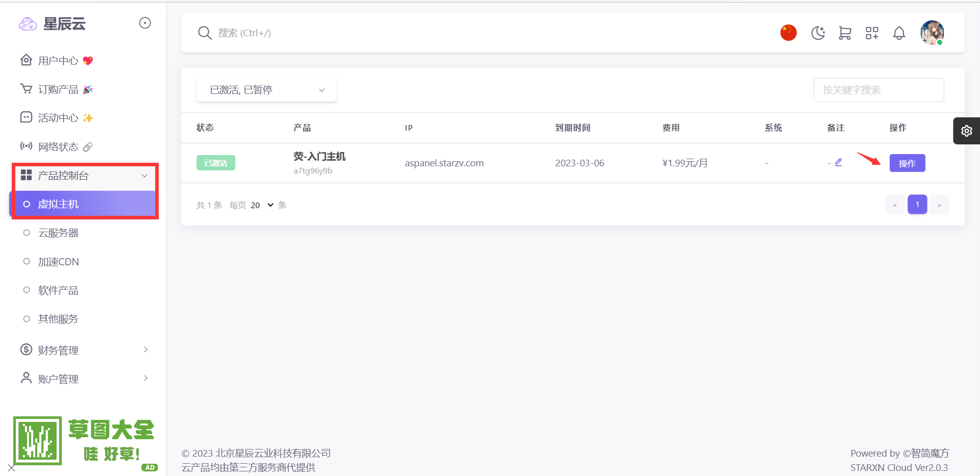Image resolution: width=980 pixels, height=476 pixels.
Task: Open 加速CDN from the sidebar
Action: (58, 262)
